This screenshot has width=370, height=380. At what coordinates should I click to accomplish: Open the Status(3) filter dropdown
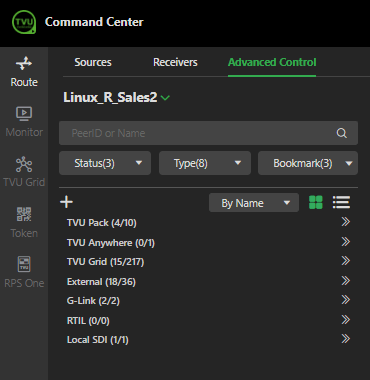point(105,163)
